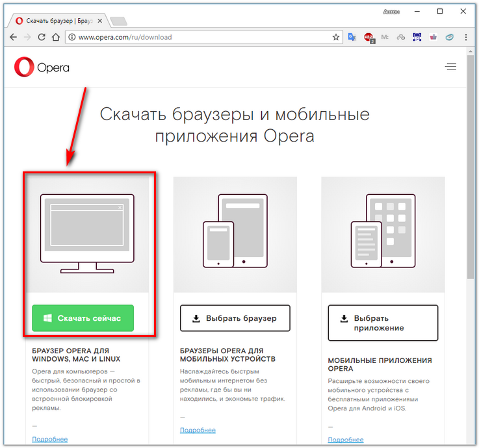Click the Выбрать браузер button
Viewport: 479px width, 448px height.
235,318
